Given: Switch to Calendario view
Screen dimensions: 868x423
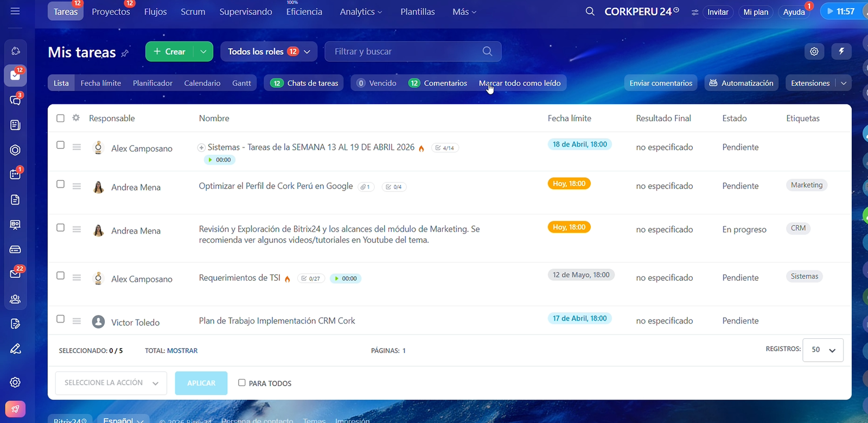Looking at the screenshot, I should [202, 83].
